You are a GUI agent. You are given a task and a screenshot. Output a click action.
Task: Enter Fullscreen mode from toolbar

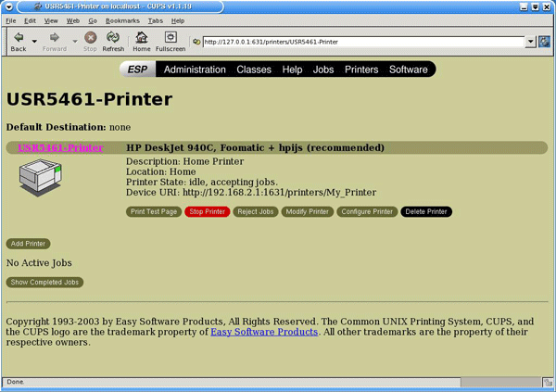coord(171,38)
